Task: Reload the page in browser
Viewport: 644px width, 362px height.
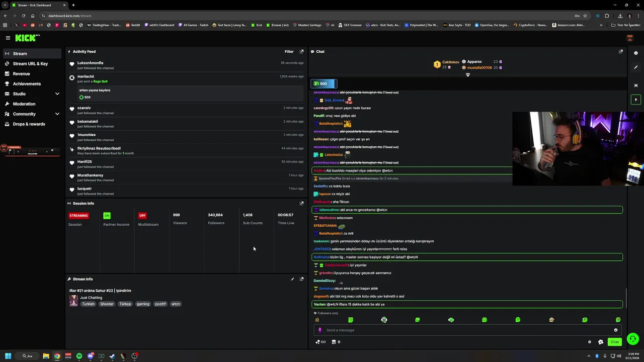Action: [x=24, y=16]
